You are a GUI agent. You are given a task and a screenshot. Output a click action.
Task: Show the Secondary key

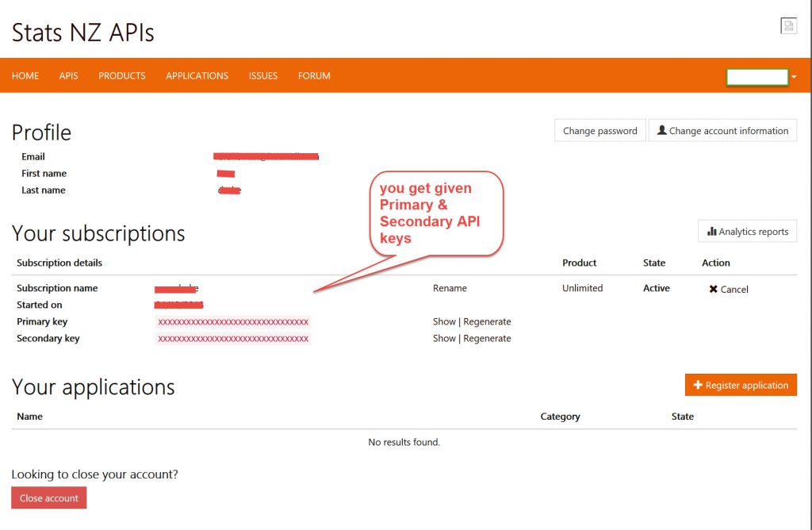pos(444,338)
